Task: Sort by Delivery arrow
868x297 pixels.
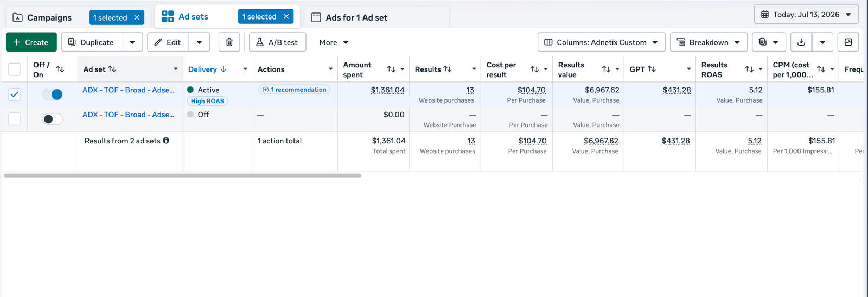Action: (224, 69)
